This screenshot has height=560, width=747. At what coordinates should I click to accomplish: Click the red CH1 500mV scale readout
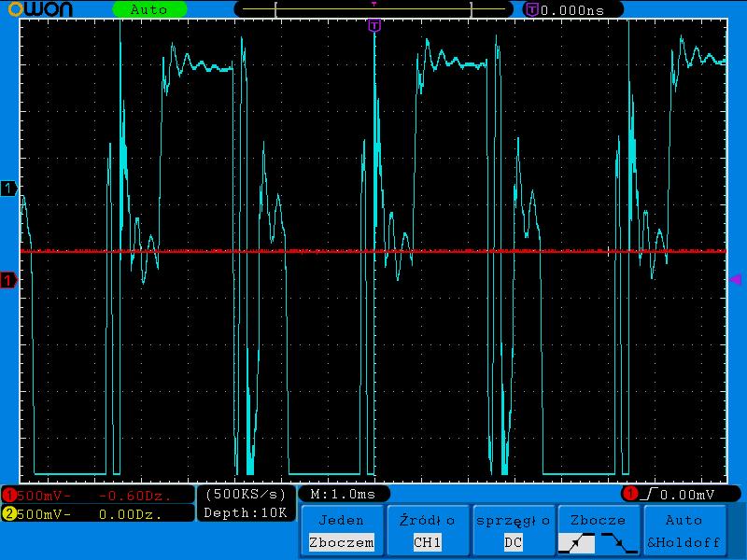44,496
